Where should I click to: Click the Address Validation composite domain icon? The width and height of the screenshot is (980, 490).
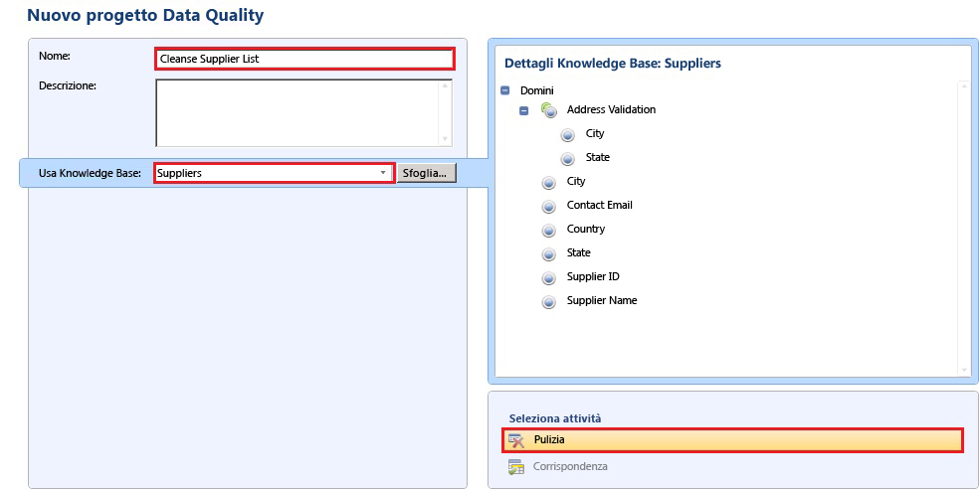(549, 109)
